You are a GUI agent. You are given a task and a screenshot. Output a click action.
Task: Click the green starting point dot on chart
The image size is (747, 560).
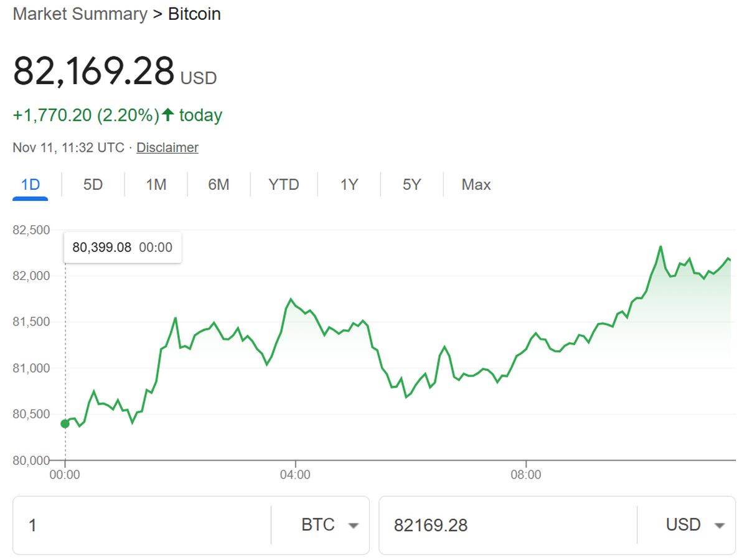pyautogui.click(x=65, y=422)
